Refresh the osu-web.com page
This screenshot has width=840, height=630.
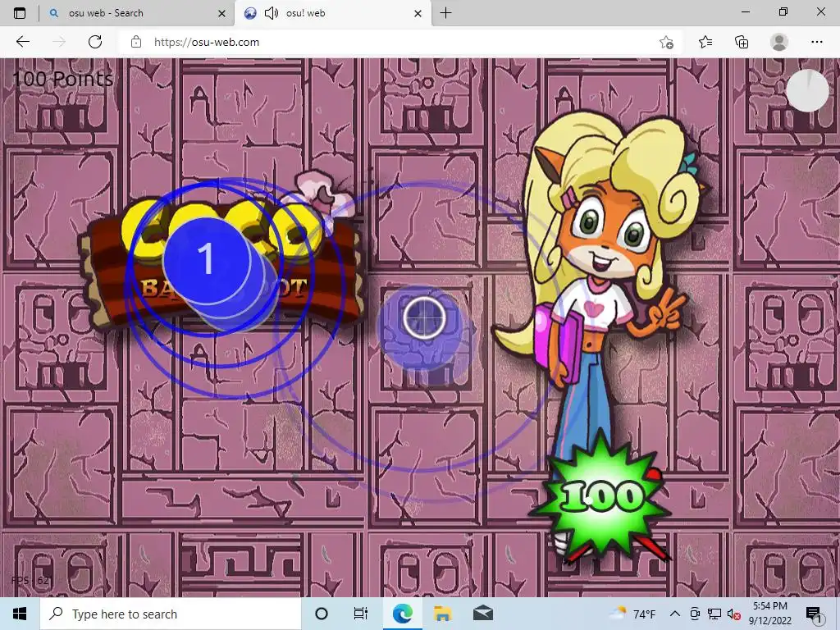(95, 42)
